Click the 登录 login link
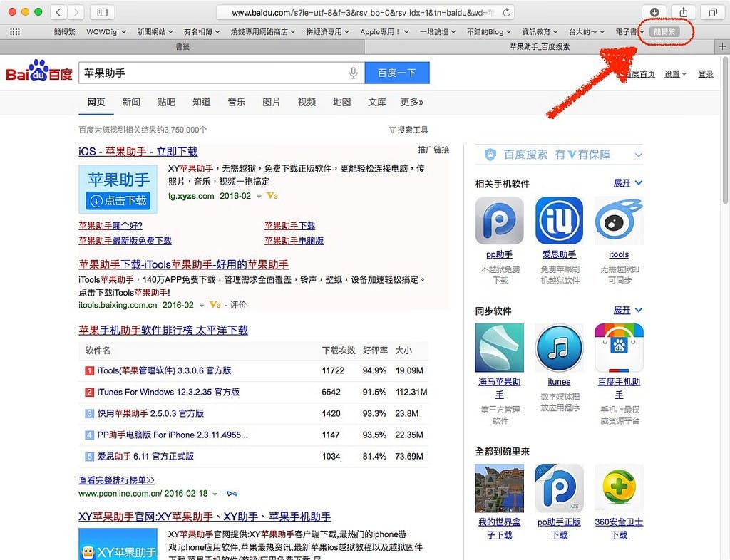This screenshot has width=730, height=560. click(x=705, y=74)
